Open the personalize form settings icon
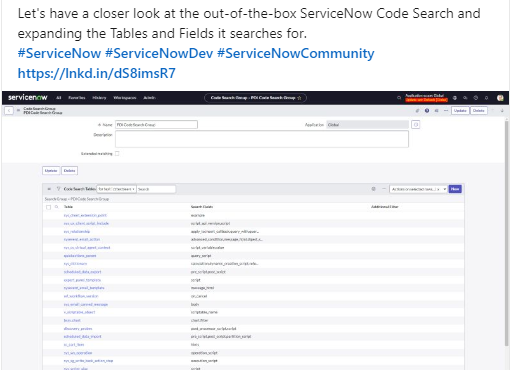Image resolution: width=518 pixels, height=370 pixels. (436, 111)
